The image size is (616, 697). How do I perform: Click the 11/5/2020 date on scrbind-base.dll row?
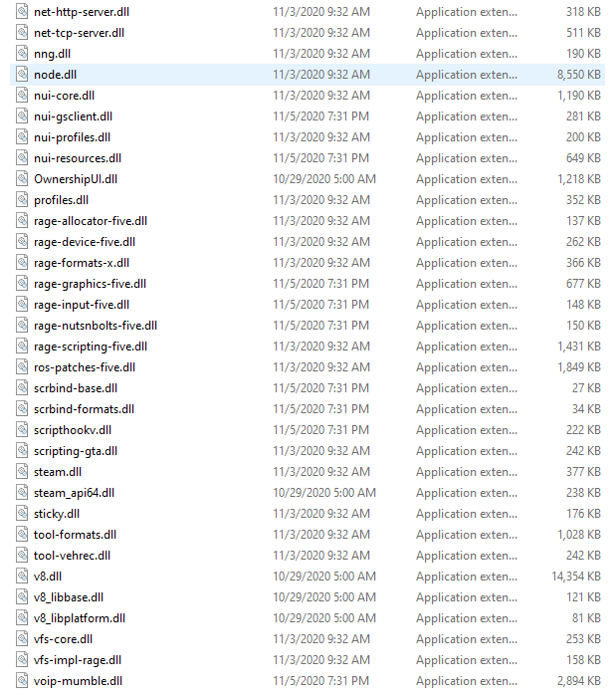[x=320, y=387]
